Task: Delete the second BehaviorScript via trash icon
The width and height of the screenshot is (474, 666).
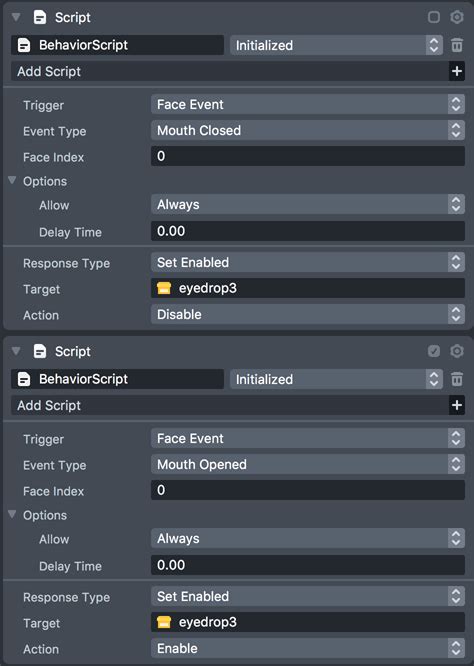Action: [x=457, y=379]
